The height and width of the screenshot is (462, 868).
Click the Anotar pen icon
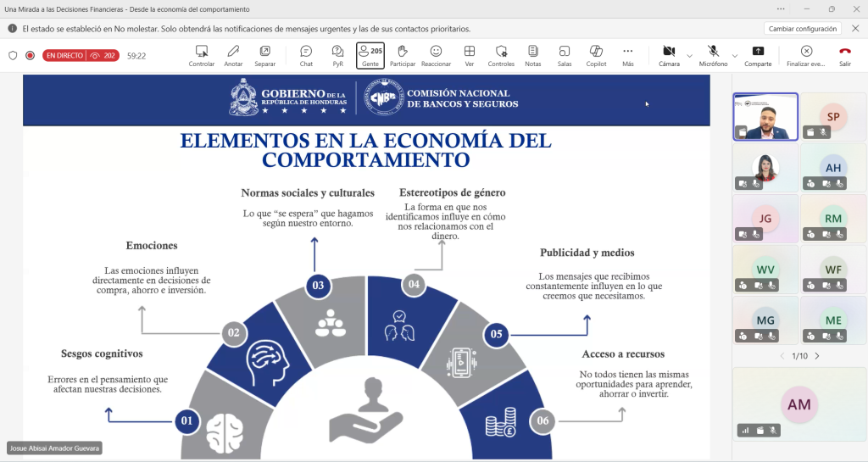[233, 56]
